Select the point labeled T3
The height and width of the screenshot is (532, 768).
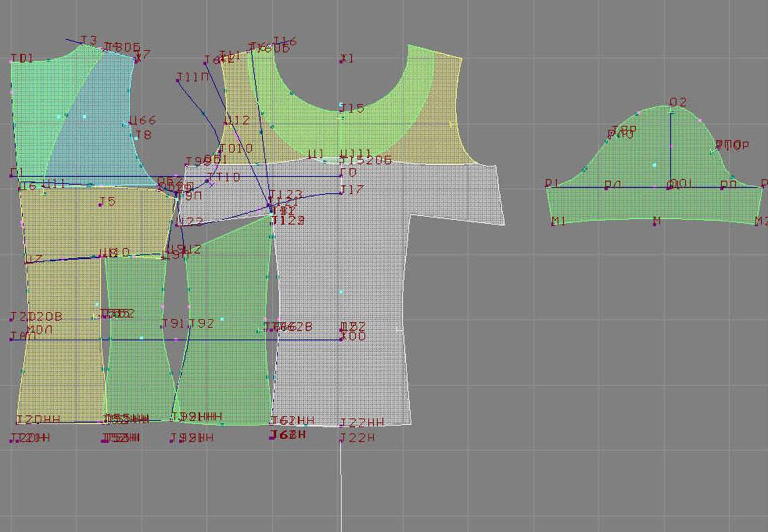click(89, 40)
